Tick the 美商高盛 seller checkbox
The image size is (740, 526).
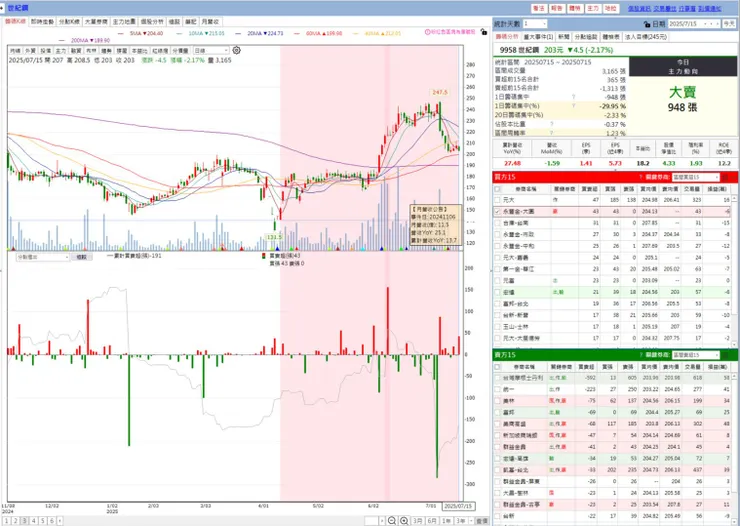click(497, 424)
